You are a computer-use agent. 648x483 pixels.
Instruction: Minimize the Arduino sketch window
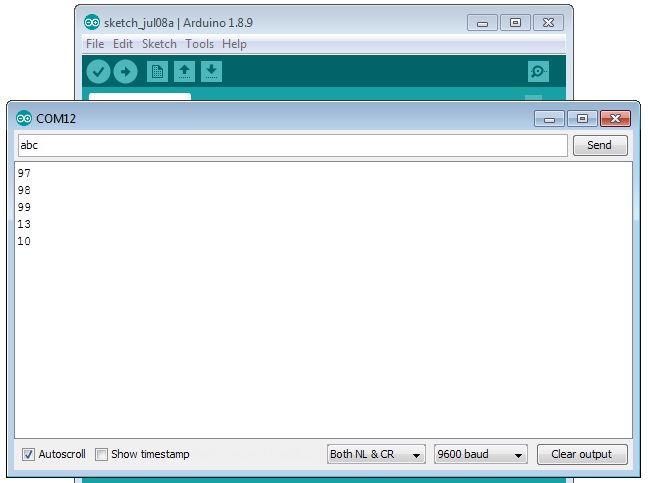(x=482, y=23)
